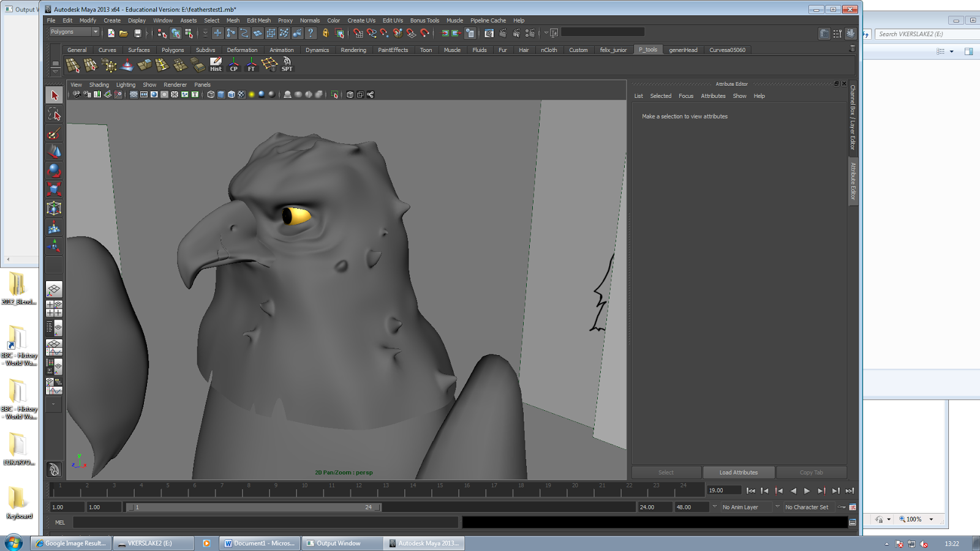Activate the Lasso select tool
Screen dimensions: 980x551
(54, 114)
